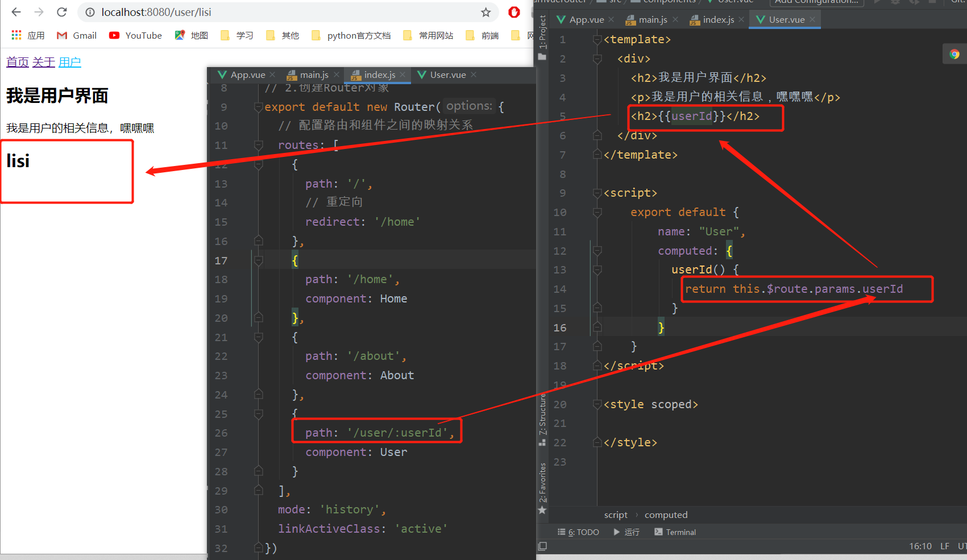This screenshot has width=967, height=560.
Task: Click the computed breadcrumb
Action: pos(666,515)
